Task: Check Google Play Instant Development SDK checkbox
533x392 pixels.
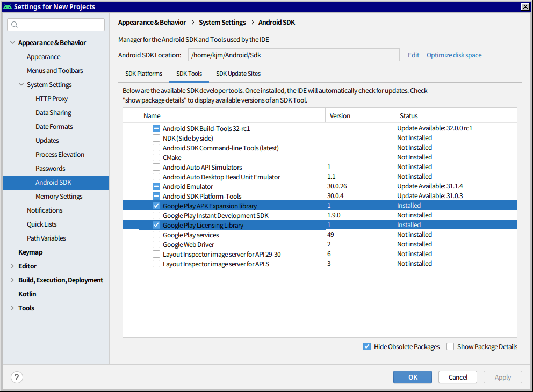Action: click(x=156, y=215)
